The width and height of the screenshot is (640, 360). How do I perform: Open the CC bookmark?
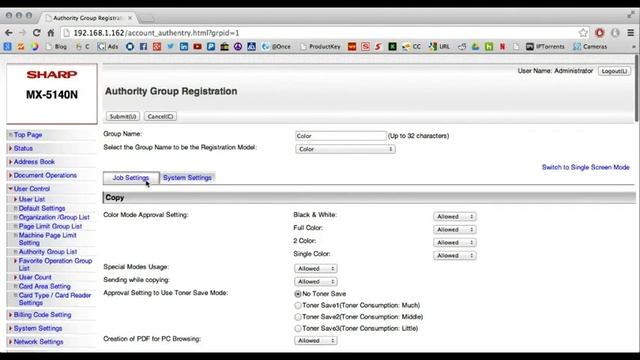[411, 47]
